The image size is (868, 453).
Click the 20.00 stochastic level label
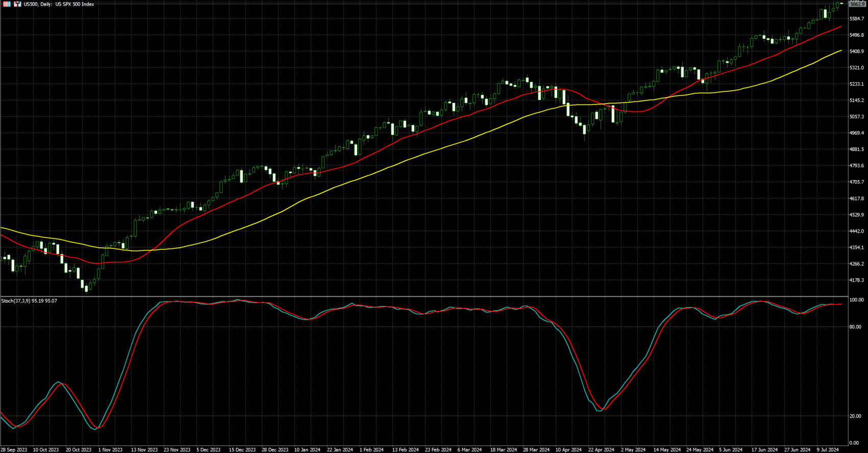[x=855, y=416]
